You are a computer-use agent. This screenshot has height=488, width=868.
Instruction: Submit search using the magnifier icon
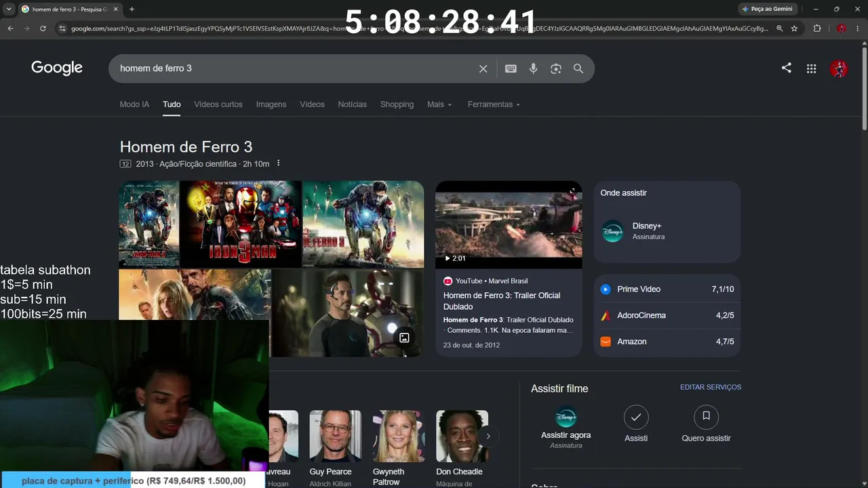578,68
